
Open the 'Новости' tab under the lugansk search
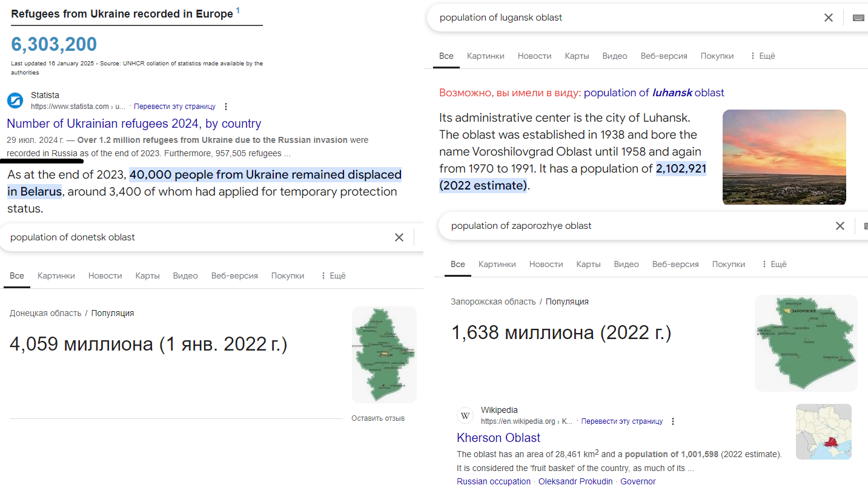[x=535, y=56]
